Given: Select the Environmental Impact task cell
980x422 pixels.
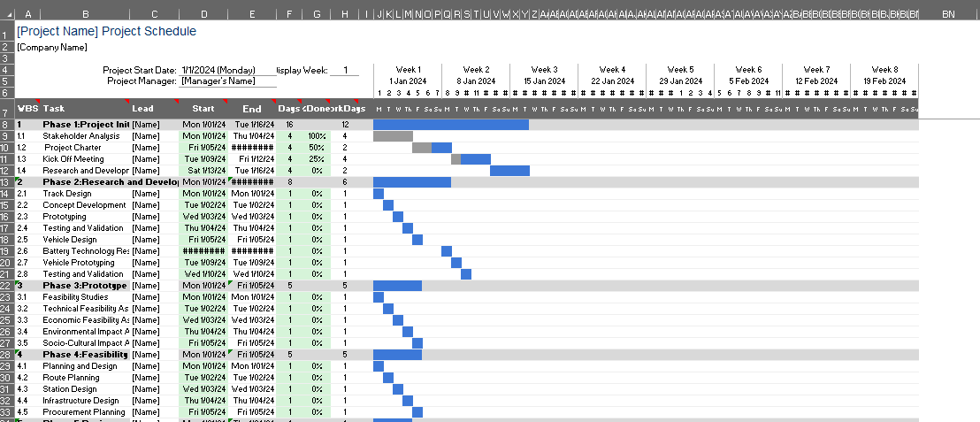Looking at the screenshot, I should coord(85,332).
